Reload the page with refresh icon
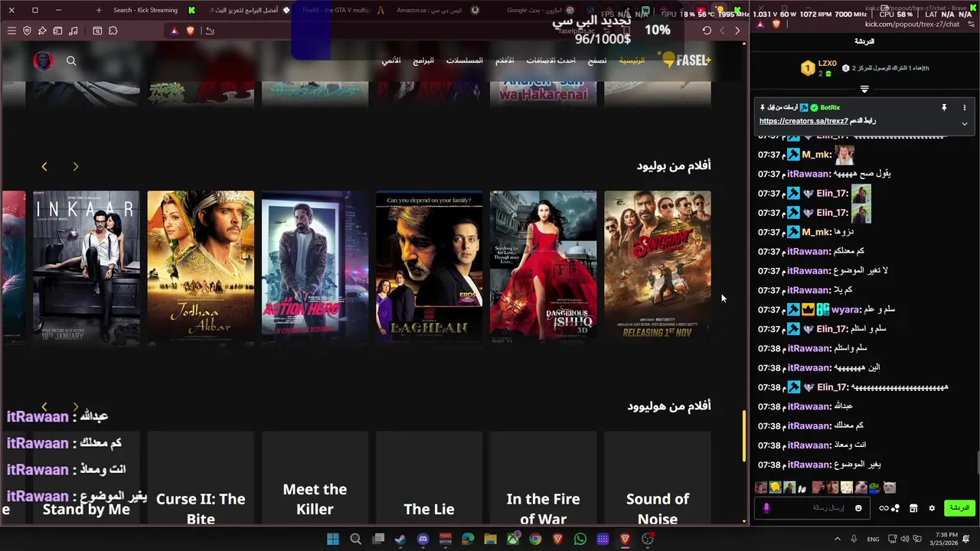The height and width of the screenshot is (551, 980). click(707, 31)
